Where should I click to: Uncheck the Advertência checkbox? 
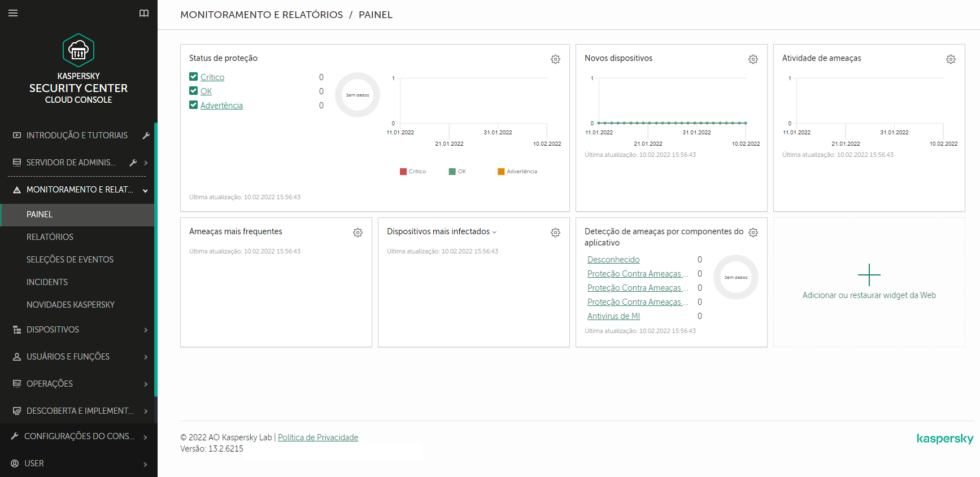(194, 105)
